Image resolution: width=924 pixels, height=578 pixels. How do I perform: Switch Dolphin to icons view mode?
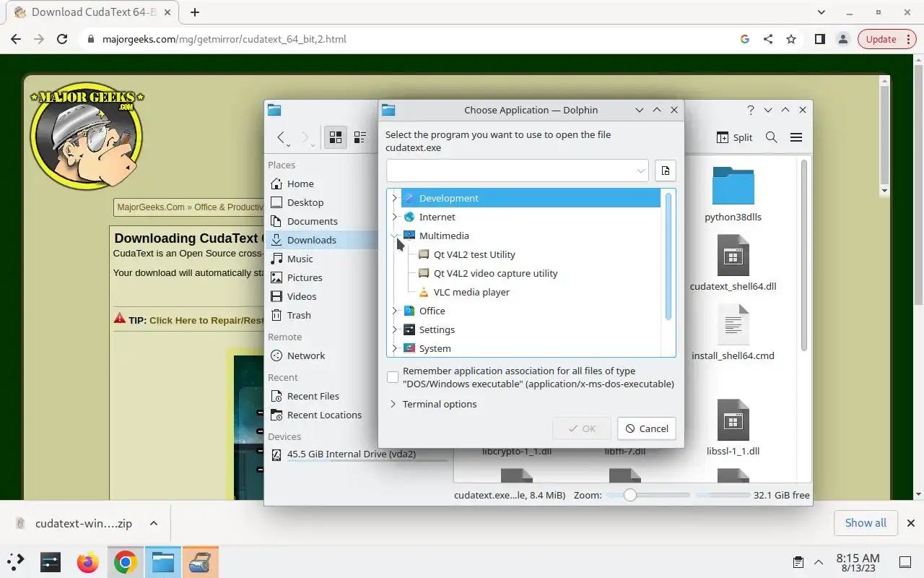click(336, 137)
